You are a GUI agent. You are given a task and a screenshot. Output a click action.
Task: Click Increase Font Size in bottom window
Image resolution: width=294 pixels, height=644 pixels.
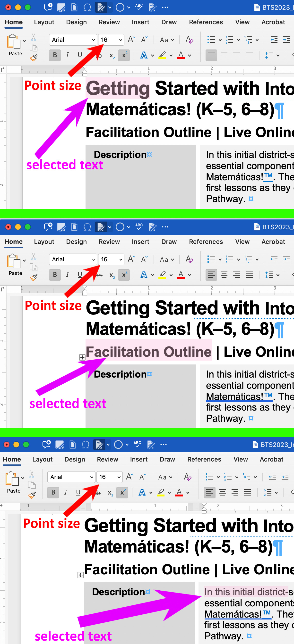[x=130, y=477]
